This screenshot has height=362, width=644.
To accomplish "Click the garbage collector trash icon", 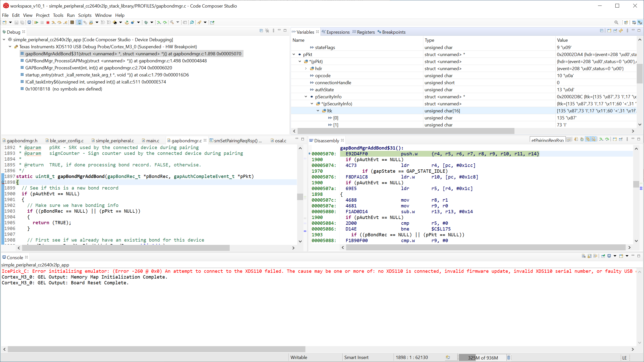I will pyautogui.click(x=509, y=357).
